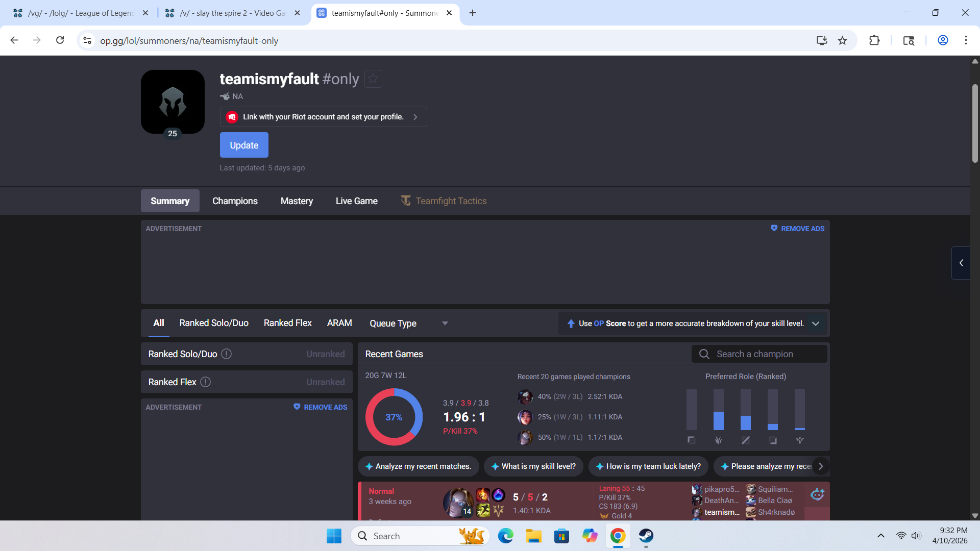Click the Ranked Solo/Duo info icon
This screenshot has height=551, width=980.
226,354
